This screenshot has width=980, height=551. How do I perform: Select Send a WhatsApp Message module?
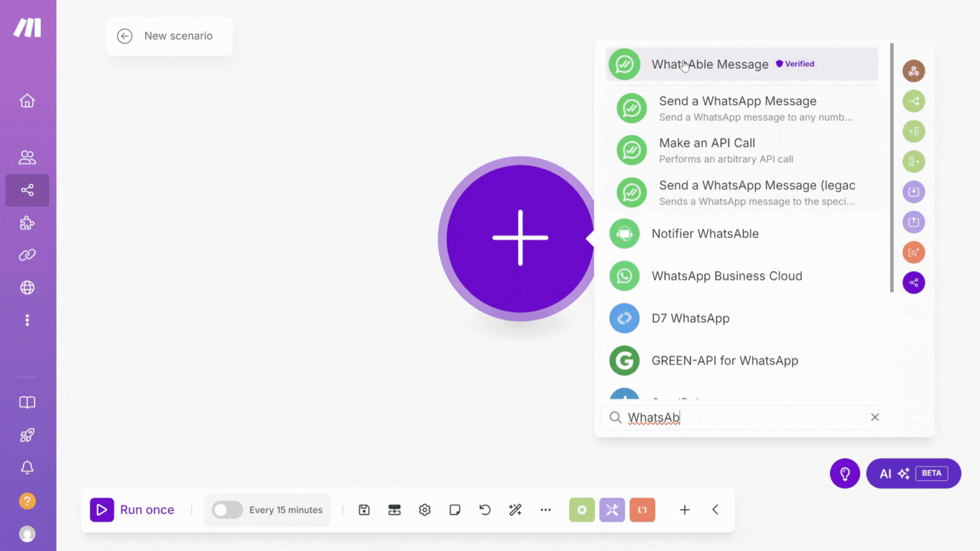(x=745, y=108)
